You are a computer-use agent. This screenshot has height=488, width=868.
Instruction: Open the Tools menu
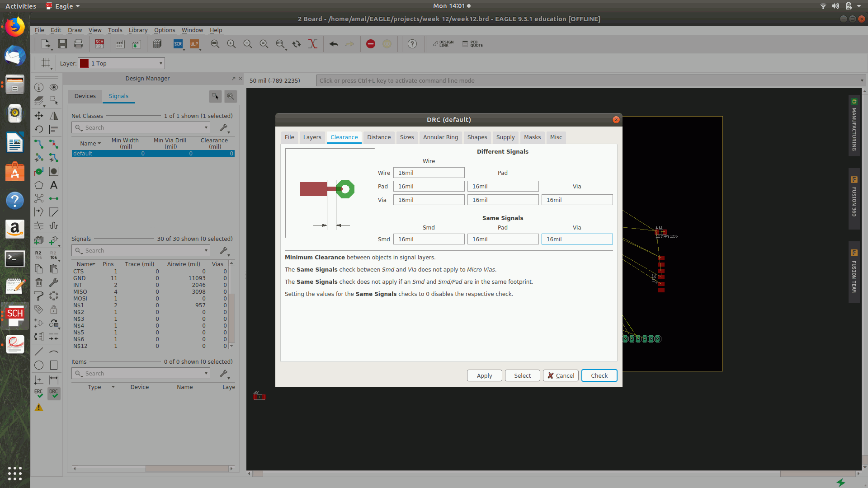115,30
